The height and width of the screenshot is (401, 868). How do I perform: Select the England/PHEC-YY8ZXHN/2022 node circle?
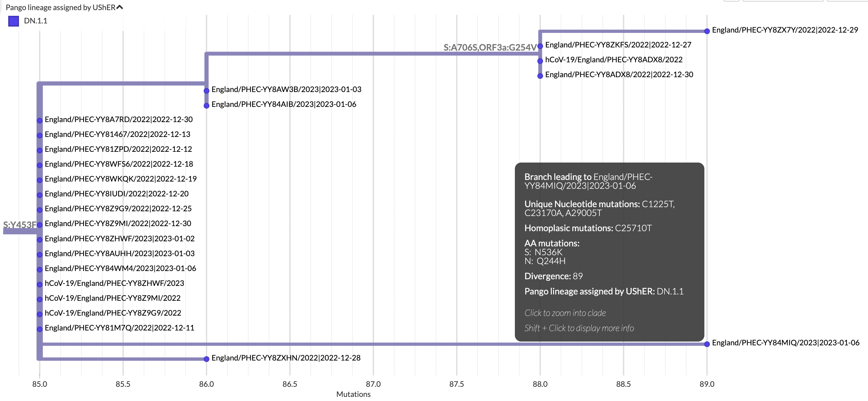pos(207,359)
